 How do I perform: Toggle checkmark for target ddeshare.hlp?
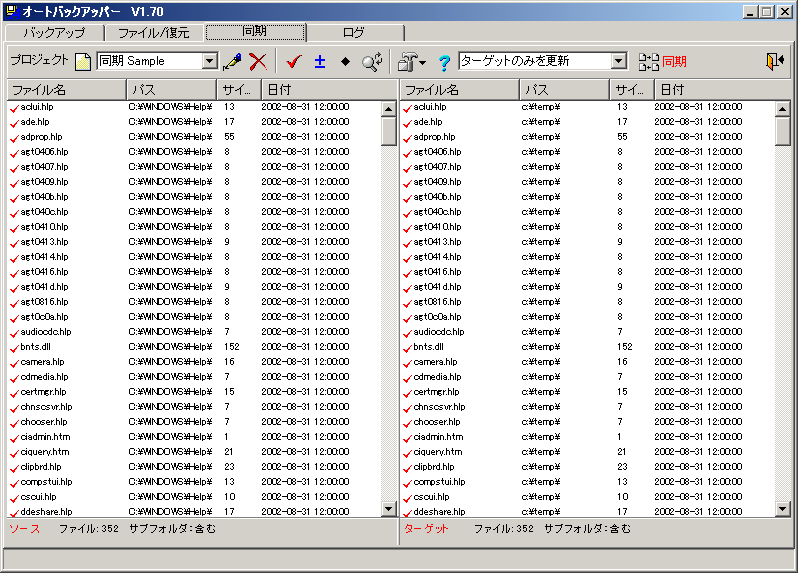(x=407, y=513)
